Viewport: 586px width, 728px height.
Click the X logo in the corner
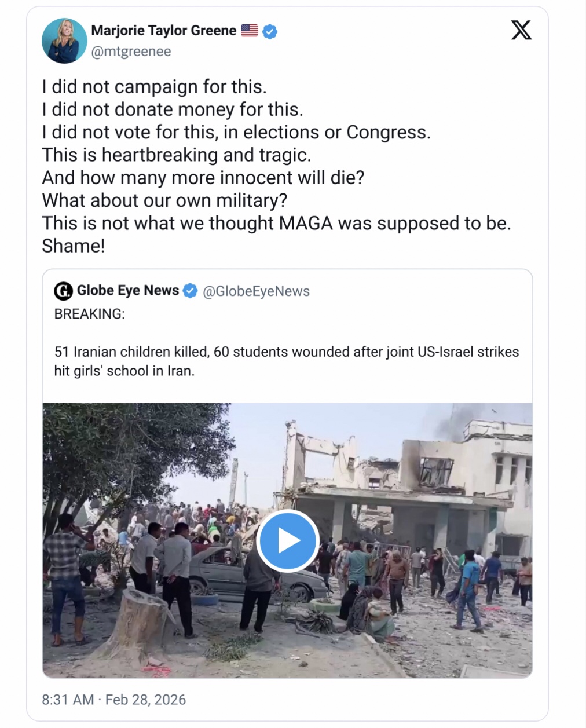pos(521,30)
